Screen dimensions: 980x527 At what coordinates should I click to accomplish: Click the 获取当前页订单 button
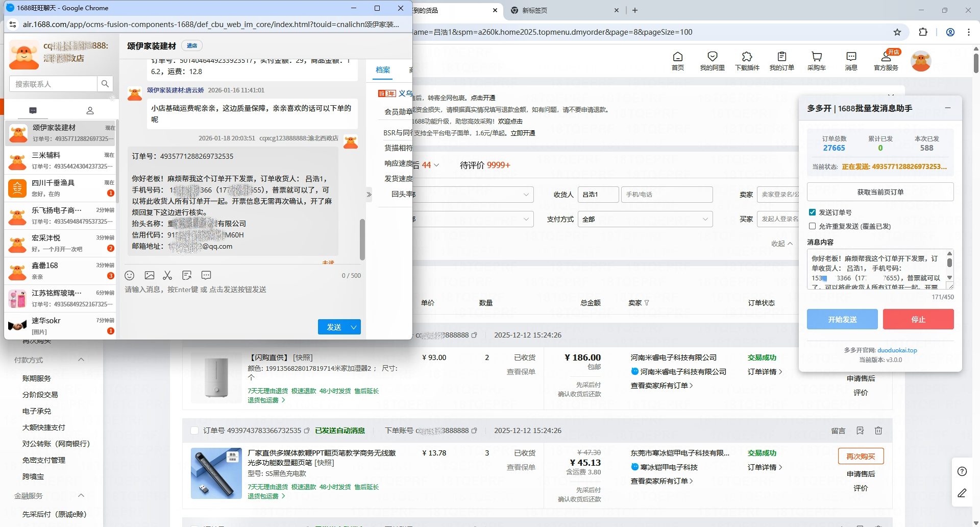pyautogui.click(x=880, y=191)
